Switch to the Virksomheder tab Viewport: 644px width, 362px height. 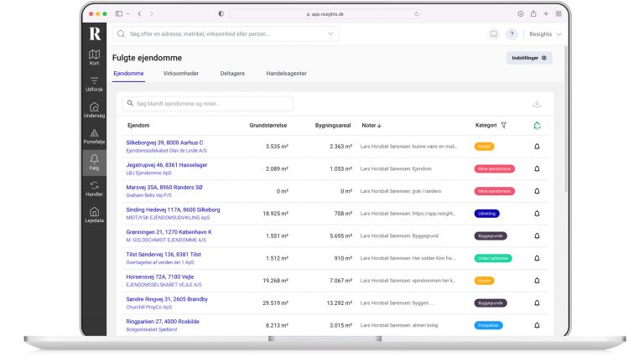(180, 74)
